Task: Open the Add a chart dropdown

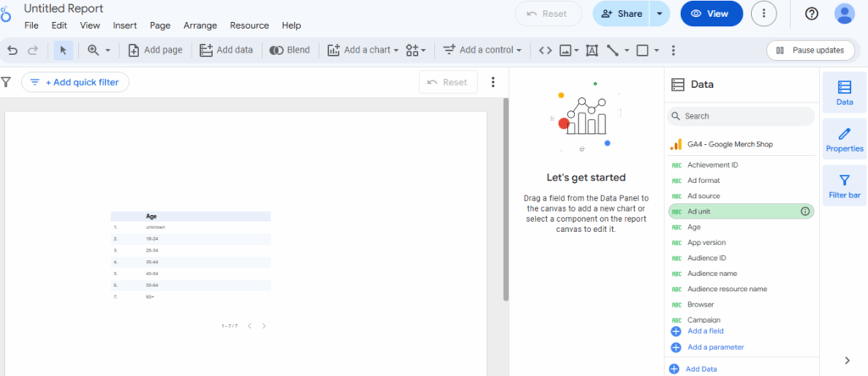Action: point(363,50)
